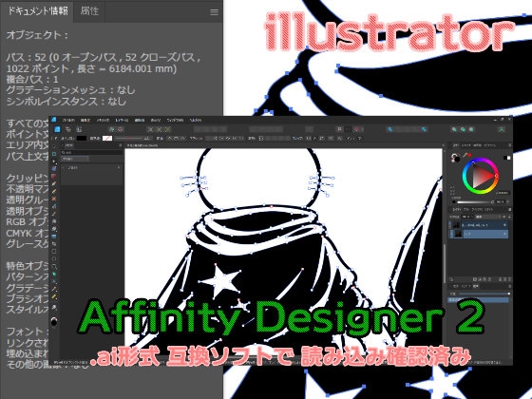Select the Rounded Rectangle tool
The image size is (532, 399).
point(54,266)
